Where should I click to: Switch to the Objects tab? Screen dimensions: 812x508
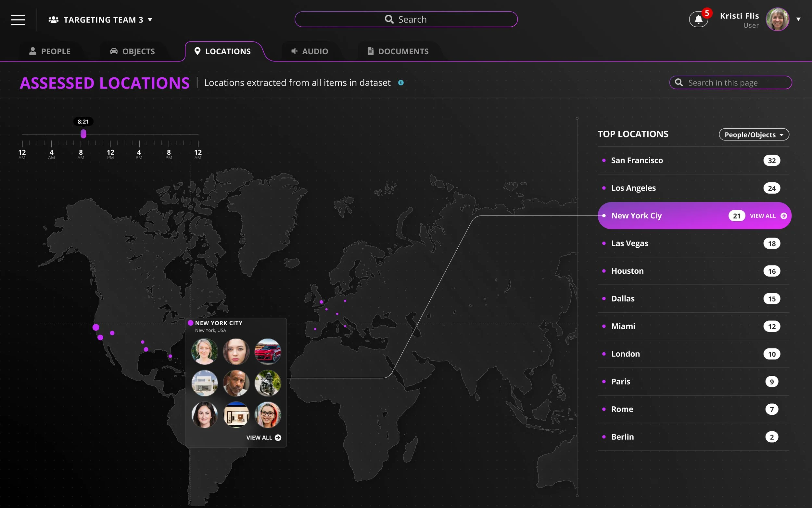tap(133, 51)
